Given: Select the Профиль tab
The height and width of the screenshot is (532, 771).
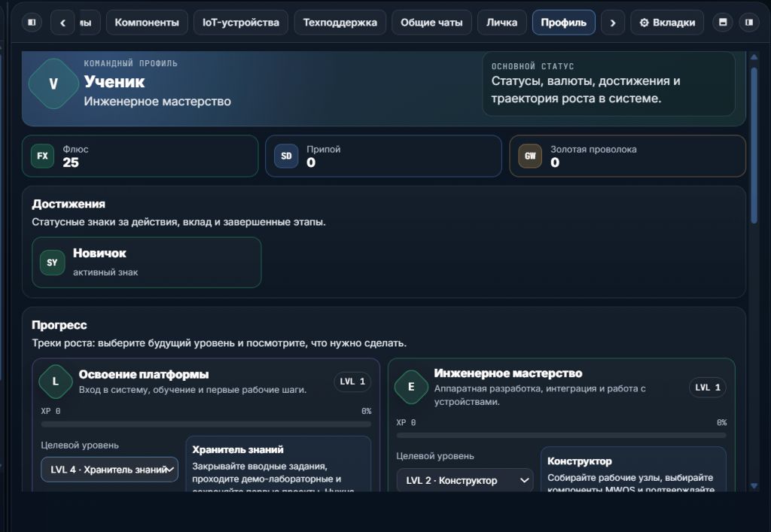Looking at the screenshot, I should tap(563, 23).
